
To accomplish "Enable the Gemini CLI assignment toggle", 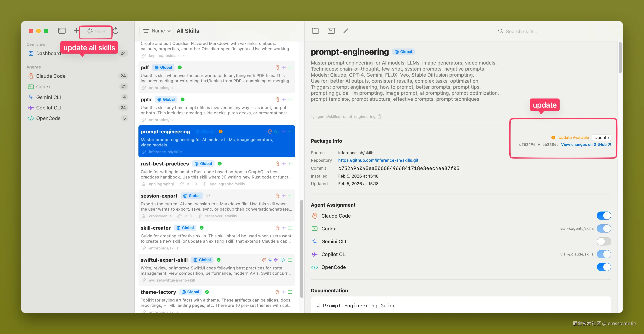I will [604, 241].
